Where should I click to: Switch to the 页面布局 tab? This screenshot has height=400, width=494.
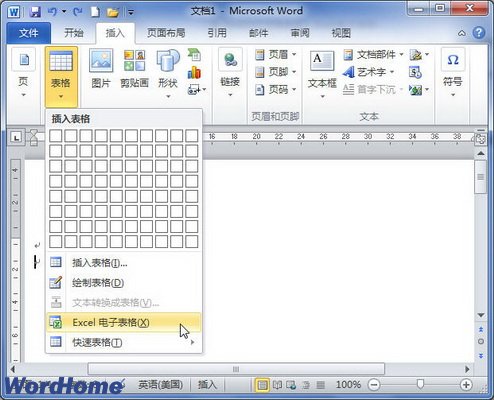click(166, 33)
